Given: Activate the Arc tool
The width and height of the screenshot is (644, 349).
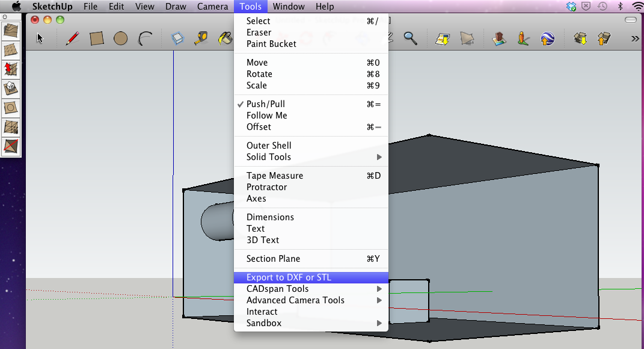Looking at the screenshot, I should 145,39.
